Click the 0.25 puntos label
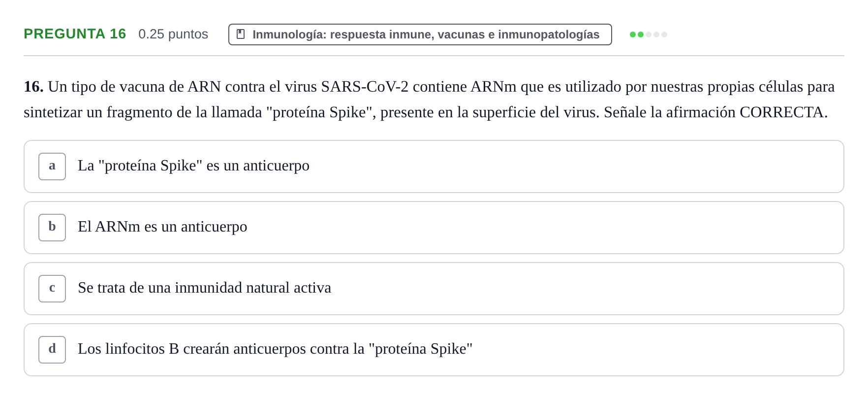The height and width of the screenshot is (400, 868). [x=173, y=34]
